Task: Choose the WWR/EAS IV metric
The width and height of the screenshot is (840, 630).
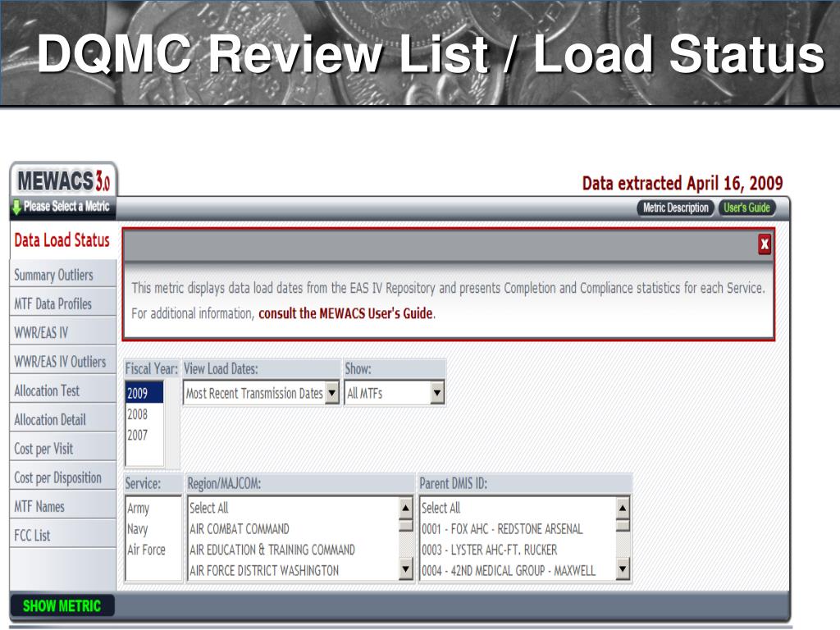Action: (x=63, y=333)
